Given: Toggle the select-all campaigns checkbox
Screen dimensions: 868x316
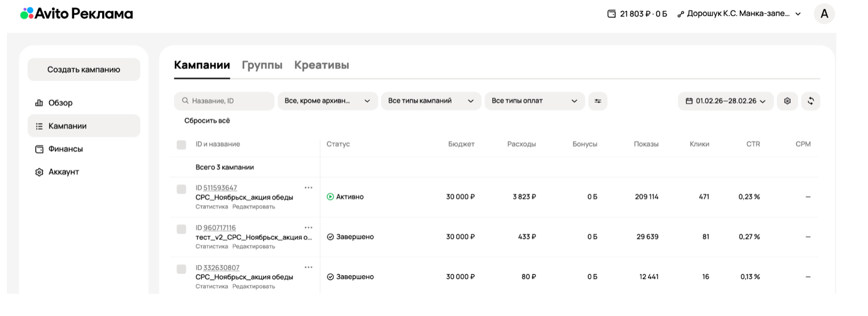Looking at the screenshot, I should pos(181,144).
